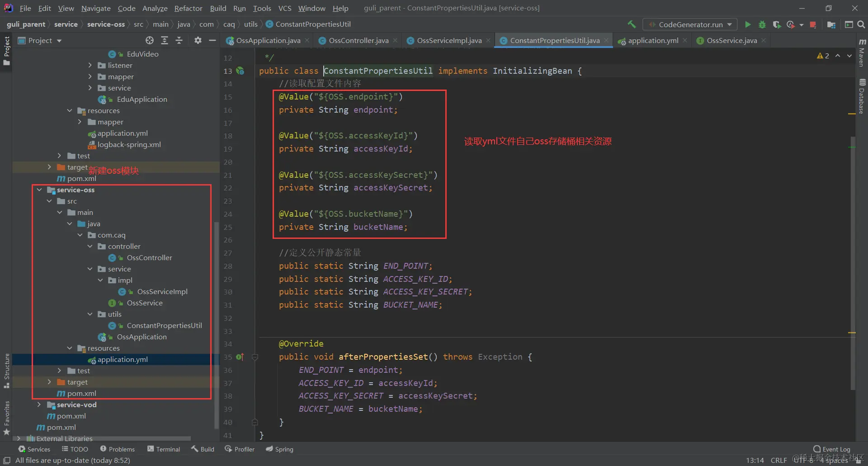Viewport: 868px width, 466px height.
Task: Click the line separator CRLF in status bar
Action: tap(778, 460)
